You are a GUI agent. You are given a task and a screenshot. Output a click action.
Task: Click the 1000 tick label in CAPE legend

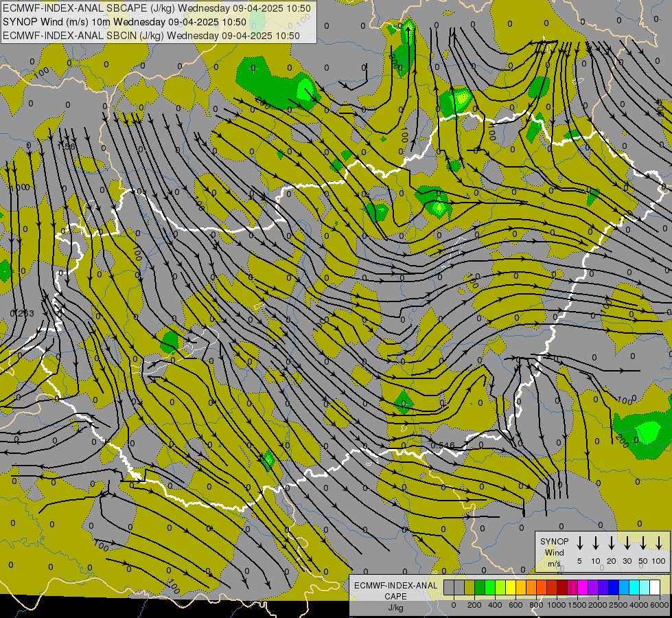(557, 605)
